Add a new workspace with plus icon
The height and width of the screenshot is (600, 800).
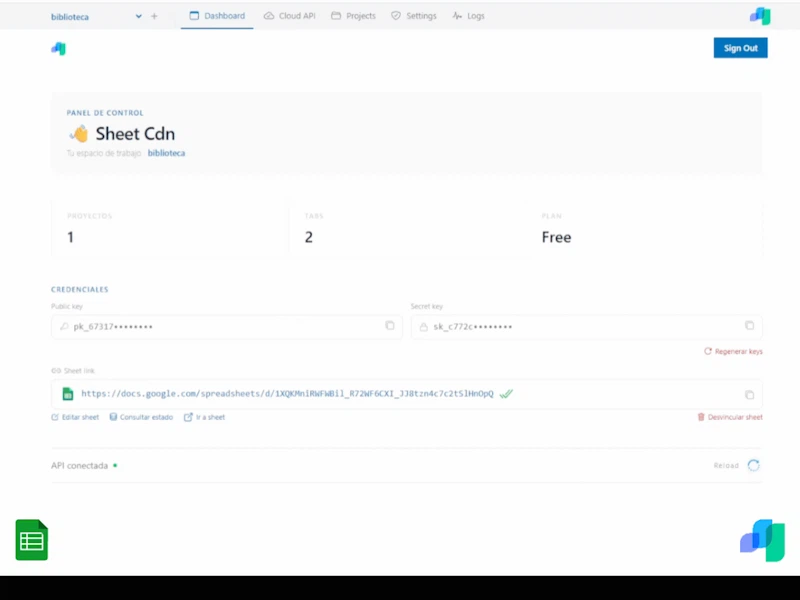154,16
